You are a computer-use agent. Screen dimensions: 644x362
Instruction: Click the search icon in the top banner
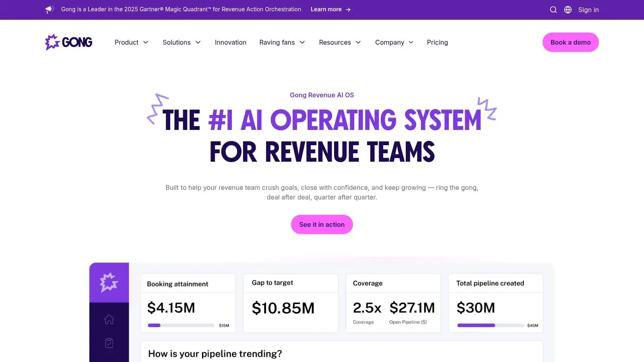pyautogui.click(x=553, y=10)
